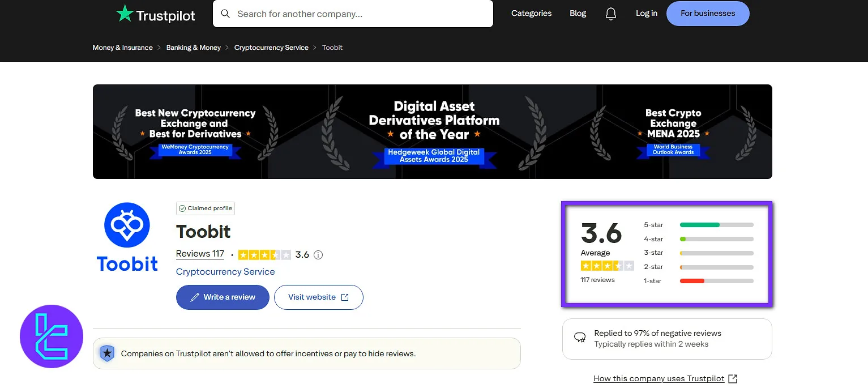Click the Toobit company logo
Screen dimensions: 868x388
coord(127,236)
